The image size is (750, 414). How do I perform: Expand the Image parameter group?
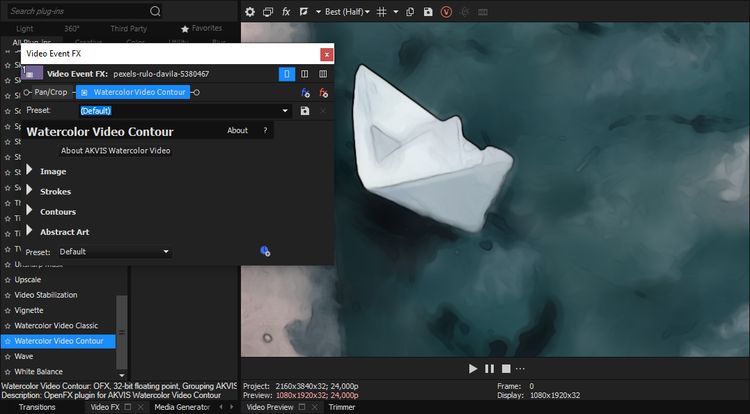tap(29, 170)
